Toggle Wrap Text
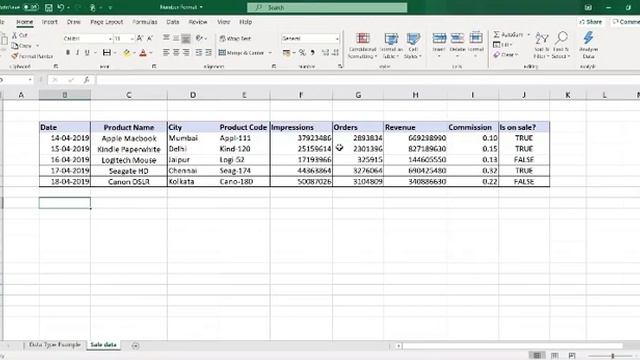The width and height of the screenshot is (640, 360). click(x=235, y=38)
